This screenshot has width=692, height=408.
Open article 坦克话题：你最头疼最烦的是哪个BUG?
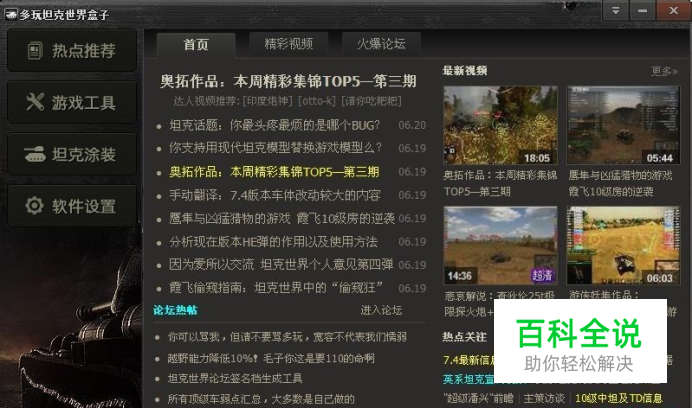[275, 125]
